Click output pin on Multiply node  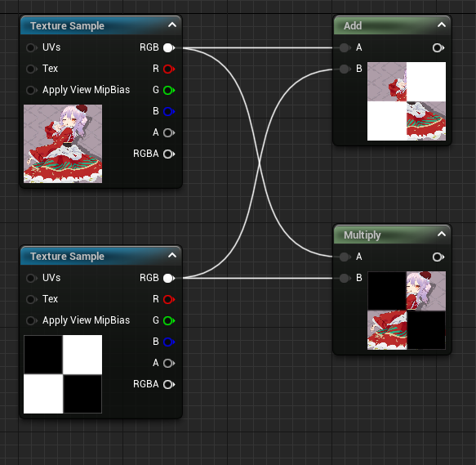pos(438,257)
